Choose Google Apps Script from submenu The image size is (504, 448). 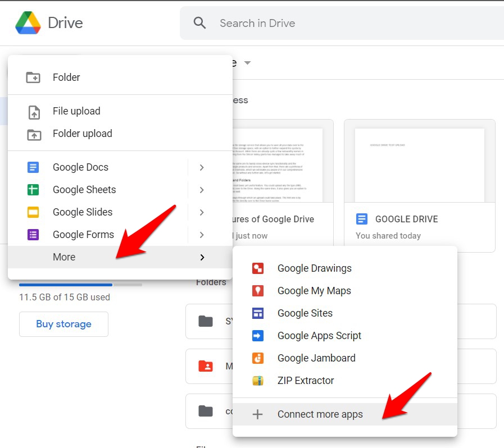point(344,336)
